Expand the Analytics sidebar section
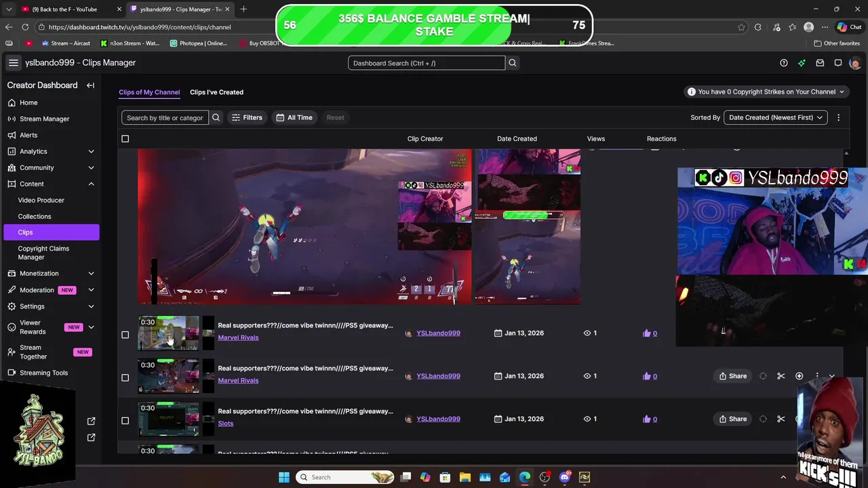The height and width of the screenshot is (488, 868). point(91,151)
